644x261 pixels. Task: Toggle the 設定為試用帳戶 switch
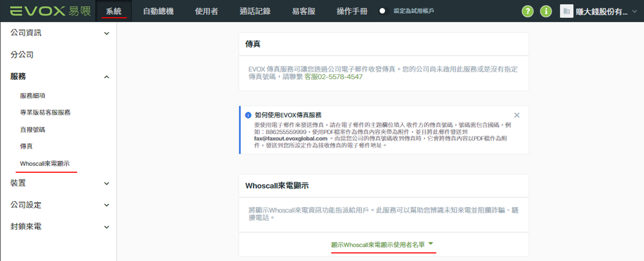(x=384, y=11)
